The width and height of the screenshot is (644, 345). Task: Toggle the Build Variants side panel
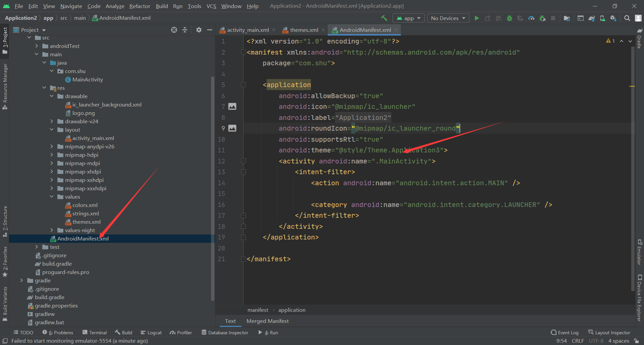[x=5, y=304]
